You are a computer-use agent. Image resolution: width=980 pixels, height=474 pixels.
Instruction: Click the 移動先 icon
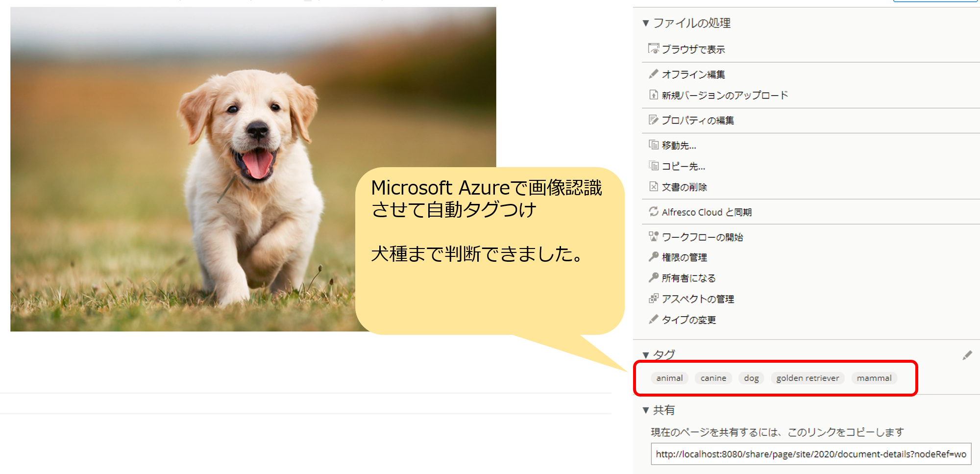(654, 145)
